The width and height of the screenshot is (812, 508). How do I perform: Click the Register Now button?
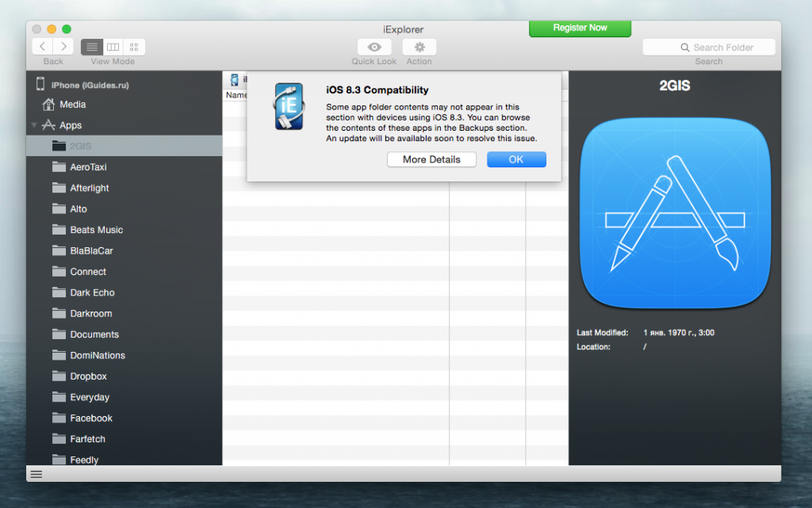[580, 28]
